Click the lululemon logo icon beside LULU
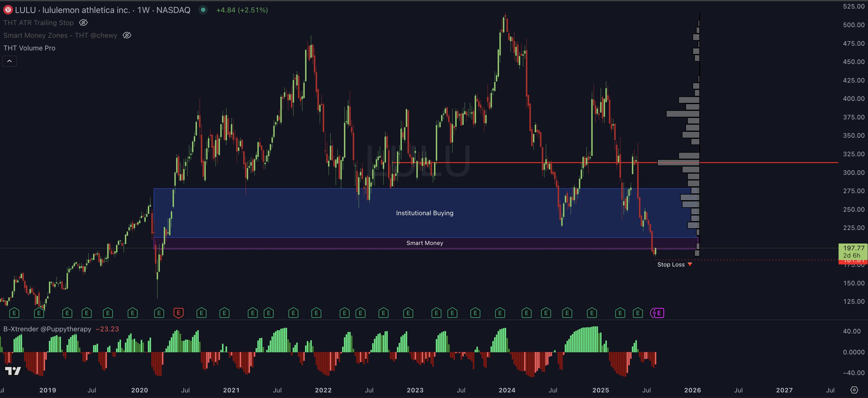The image size is (868, 398). (8, 10)
